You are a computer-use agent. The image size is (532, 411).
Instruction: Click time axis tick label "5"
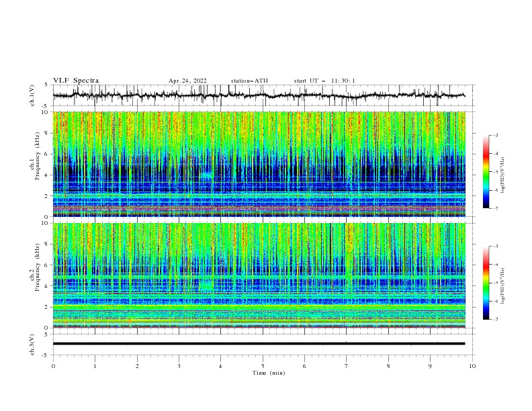pyautogui.click(x=263, y=366)
